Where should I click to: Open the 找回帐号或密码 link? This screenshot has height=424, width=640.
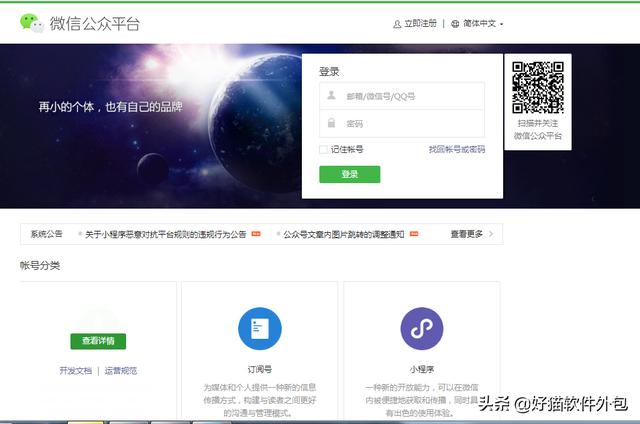point(457,149)
